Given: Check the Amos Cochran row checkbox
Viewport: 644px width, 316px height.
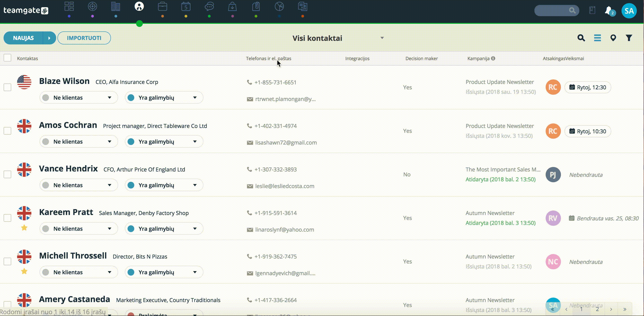Looking at the screenshot, I should (7, 131).
